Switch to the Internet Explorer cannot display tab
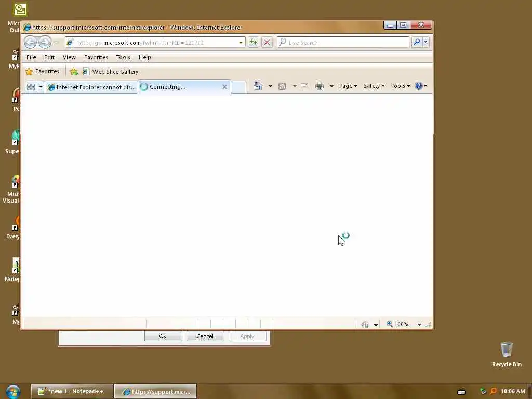Image resolution: width=532 pixels, height=399 pixels. pos(91,87)
